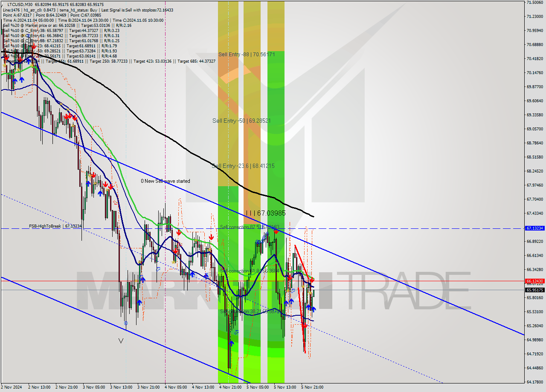Click the 'Time C:2024.11.05 10:30:00' text
The width and height of the screenshot is (546, 392).
(139, 20)
